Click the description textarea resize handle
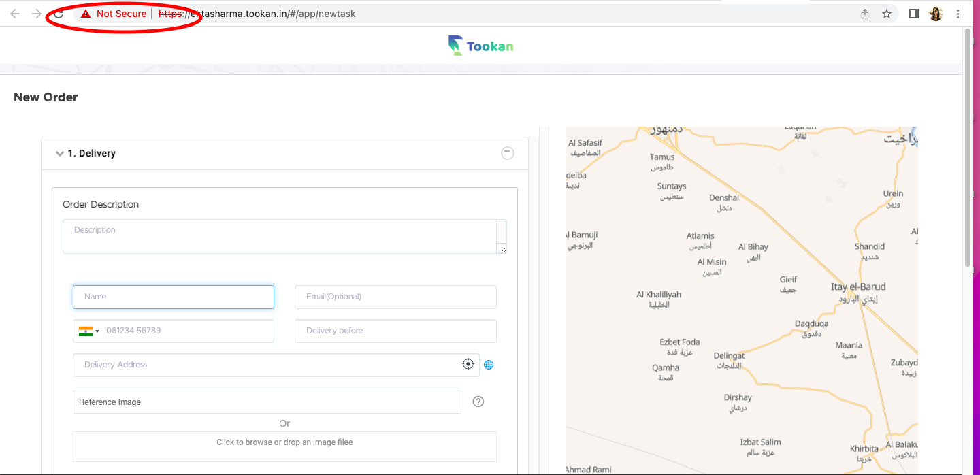This screenshot has width=980, height=475. tap(502, 249)
